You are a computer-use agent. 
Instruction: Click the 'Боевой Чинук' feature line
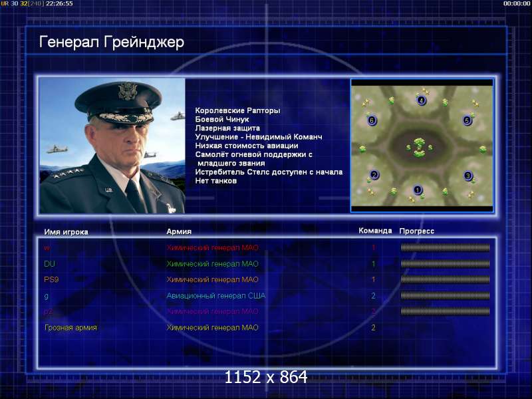[222, 120]
